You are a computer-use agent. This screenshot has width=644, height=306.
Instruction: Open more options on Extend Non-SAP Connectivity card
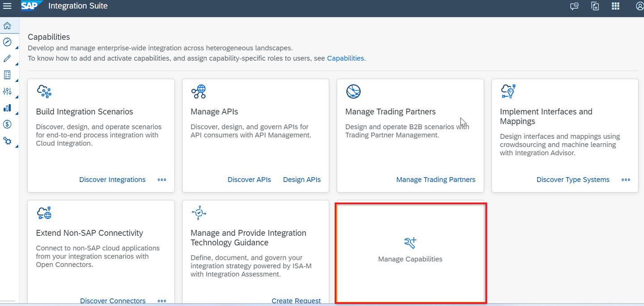coord(162,301)
